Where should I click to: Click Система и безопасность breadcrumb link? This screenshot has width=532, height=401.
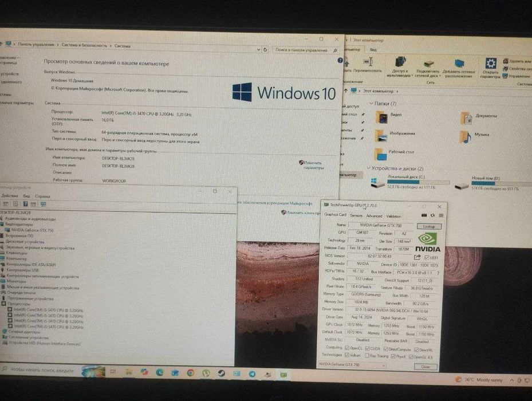84,45
